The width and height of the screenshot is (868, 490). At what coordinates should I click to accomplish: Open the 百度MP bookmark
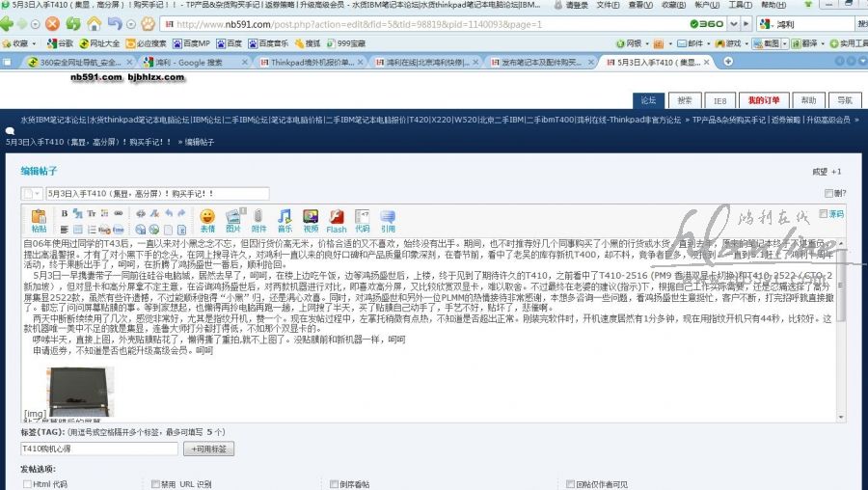click(191, 43)
